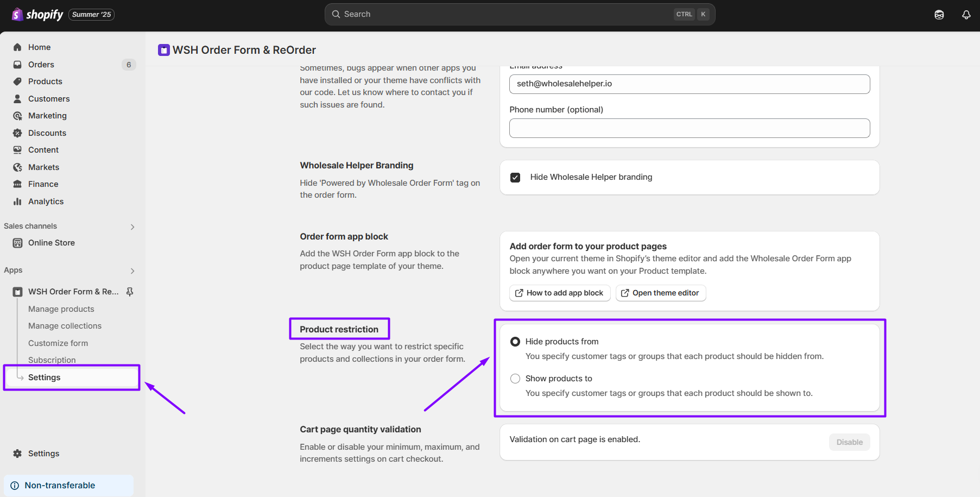Image resolution: width=980 pixels, height=497 pixels.
Task: Open the notifications bell
Action: click(x=966, y=15)
